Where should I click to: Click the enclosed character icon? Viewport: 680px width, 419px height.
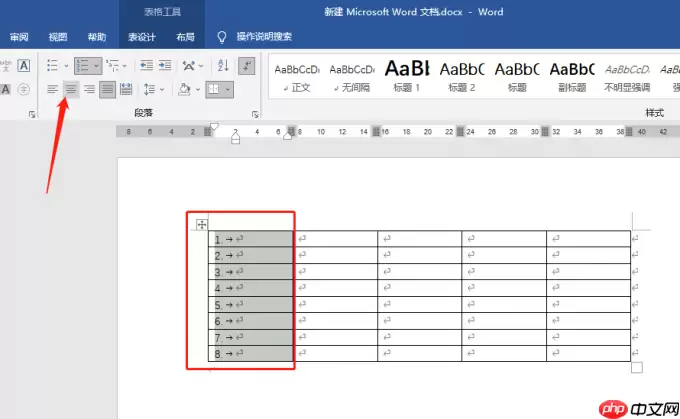pyautogui.click(x=24, y=89)
